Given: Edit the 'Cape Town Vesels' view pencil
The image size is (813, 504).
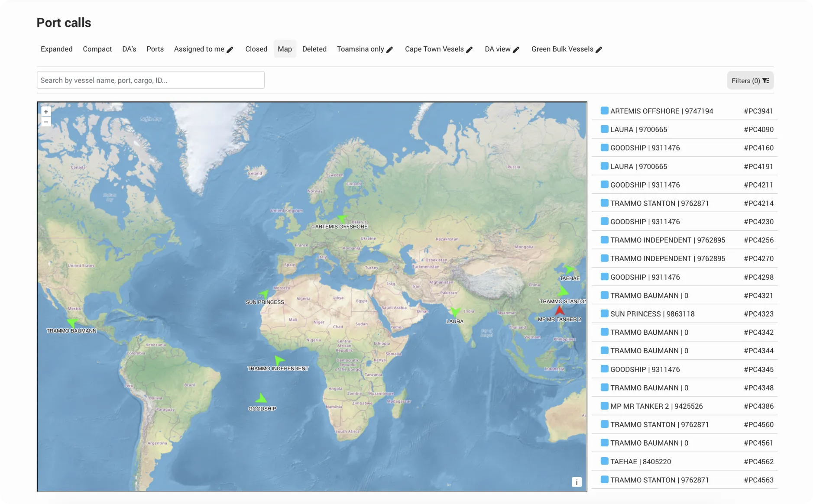Looking at the screenshot, I should [x=470, y=49].
